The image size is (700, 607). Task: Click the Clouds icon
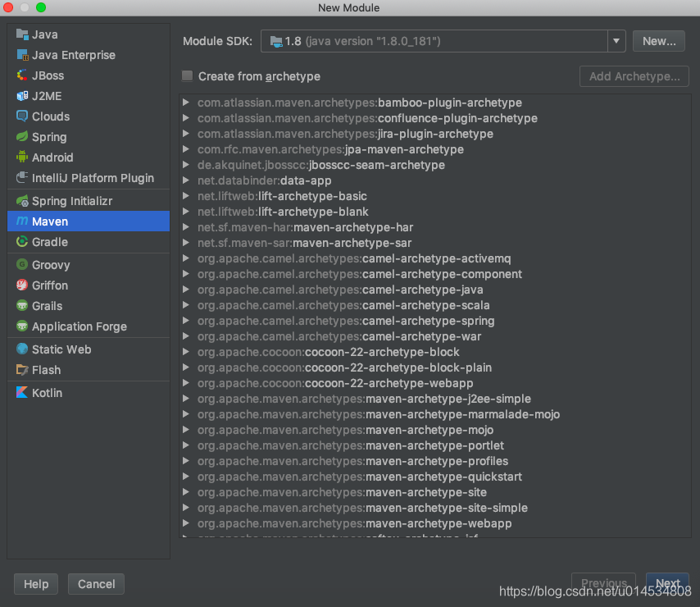(x=22, y=116)
